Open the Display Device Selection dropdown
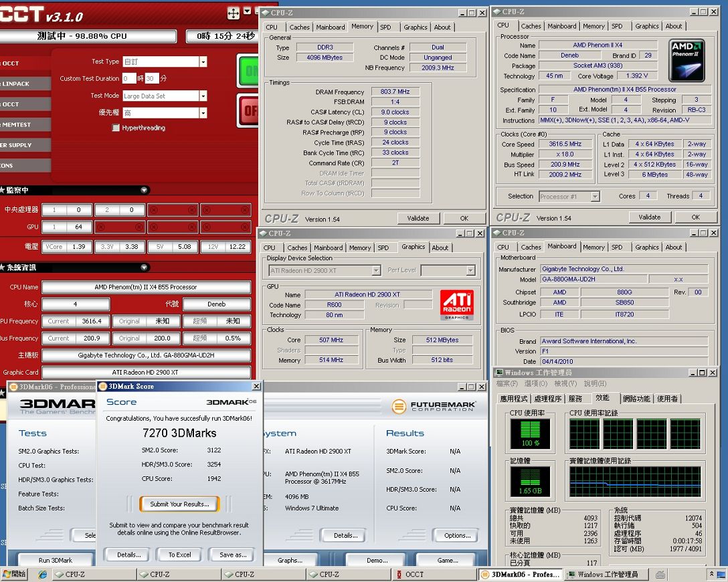 click(377, 270)
